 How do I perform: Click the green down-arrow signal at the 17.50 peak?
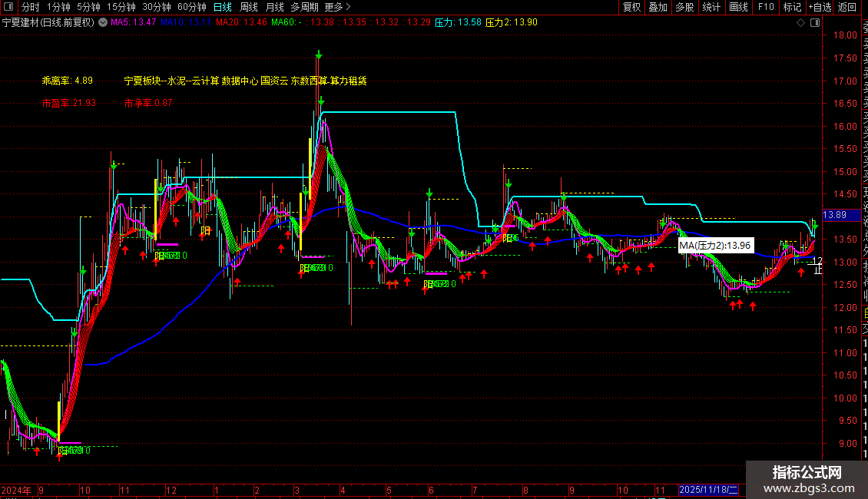pyautogui.click(x=319, y=55)
